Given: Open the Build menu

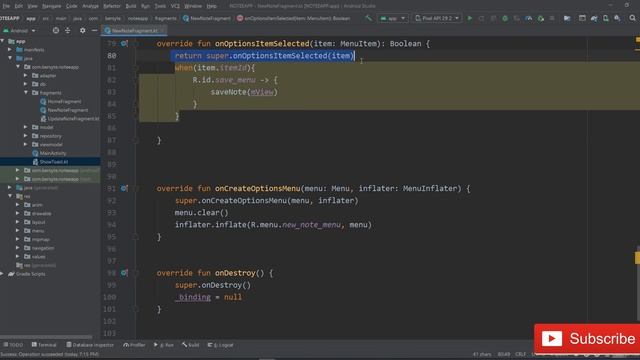Looking at the screenshot, I should 131,6.
